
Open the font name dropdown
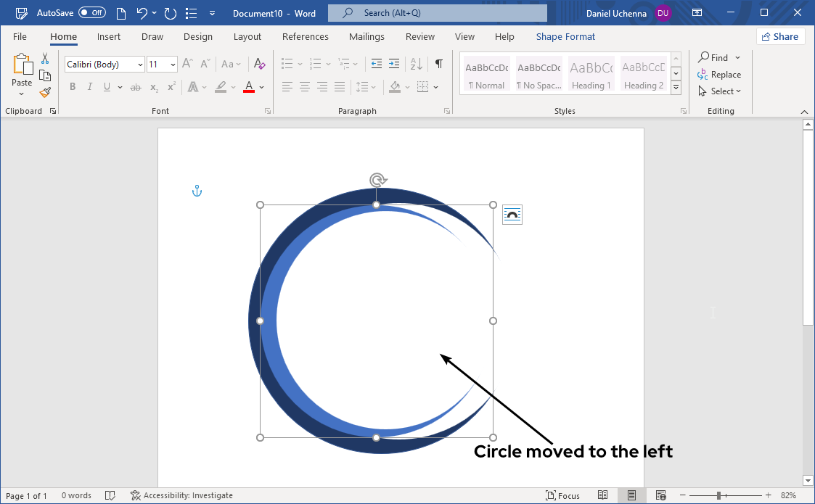coord(140,65)
